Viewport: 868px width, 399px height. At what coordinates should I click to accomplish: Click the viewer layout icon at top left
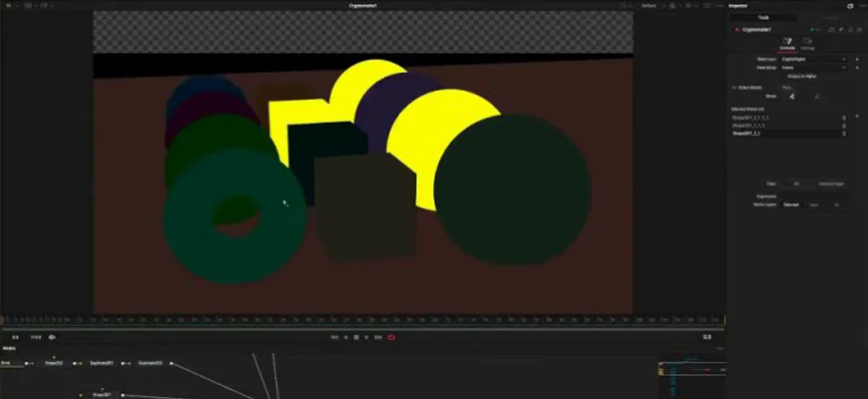click(8, 6)
